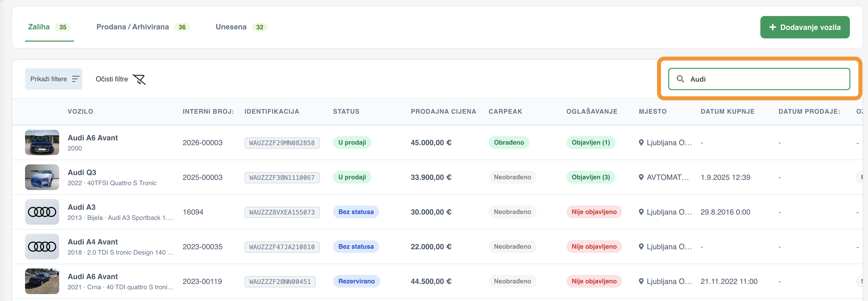Click VIN WAUZZZF47JA210810
The width and height of the screenshot is (868, 301).
tap(282, 247)
